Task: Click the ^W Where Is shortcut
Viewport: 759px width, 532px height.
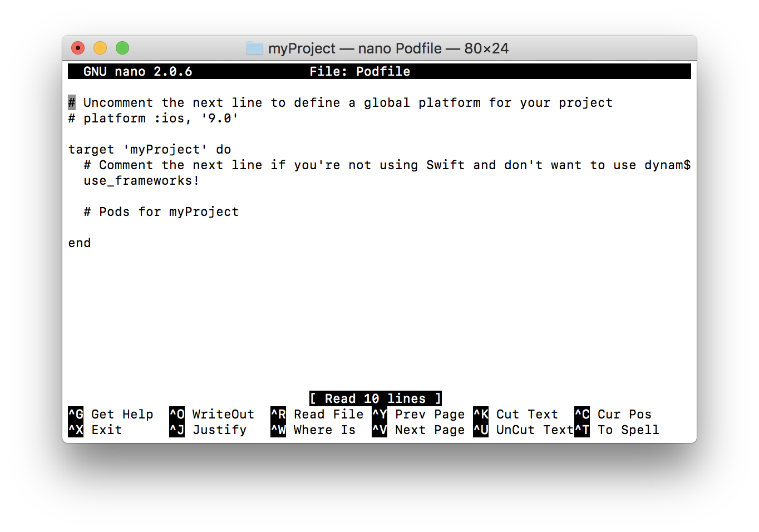Action: [313, 430]
